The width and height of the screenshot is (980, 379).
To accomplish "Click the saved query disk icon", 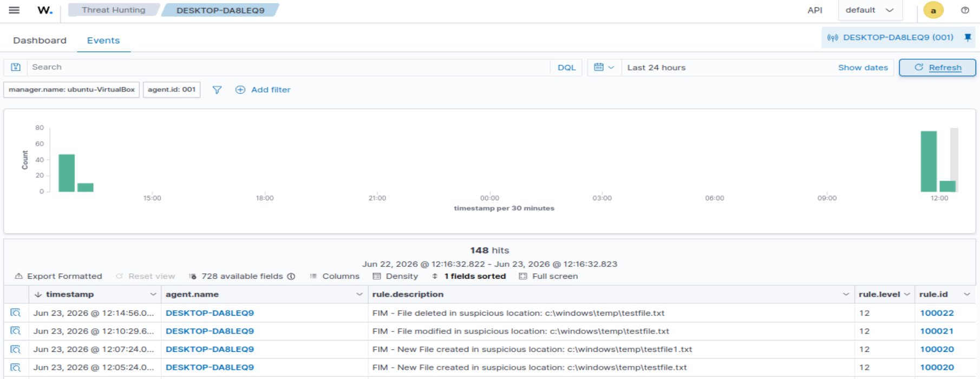I will click(16, 67).
